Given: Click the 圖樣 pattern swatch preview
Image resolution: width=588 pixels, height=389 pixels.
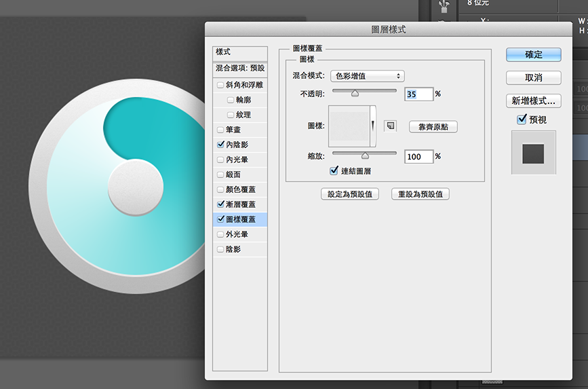Looking at the screenshot, I should click(349, 126).
